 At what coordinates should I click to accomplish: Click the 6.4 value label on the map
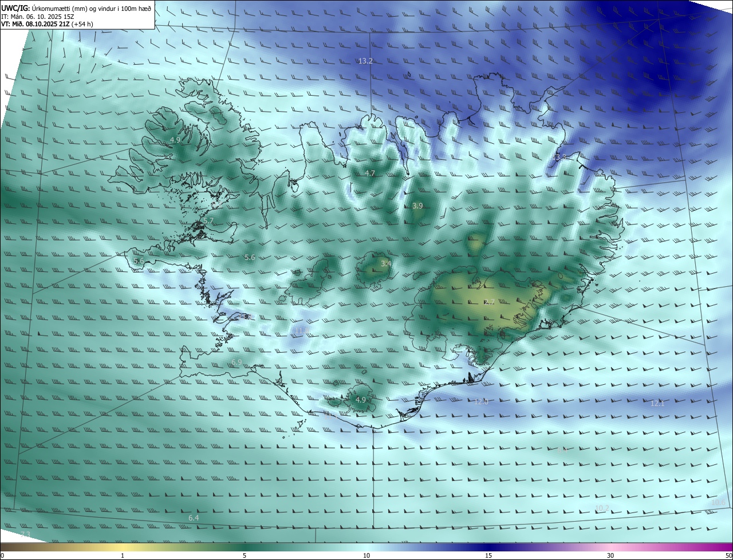[x=194, y=518]
